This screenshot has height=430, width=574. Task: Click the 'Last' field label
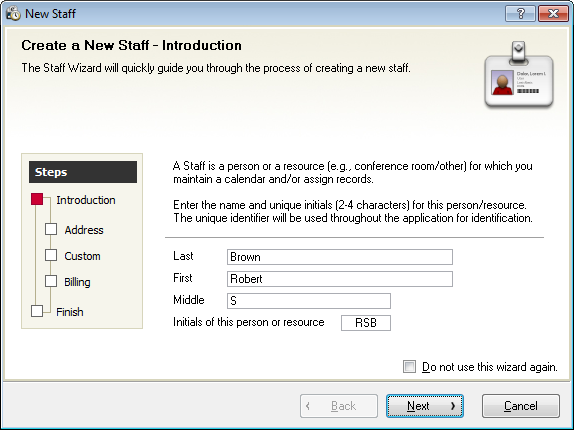point(183,256)
